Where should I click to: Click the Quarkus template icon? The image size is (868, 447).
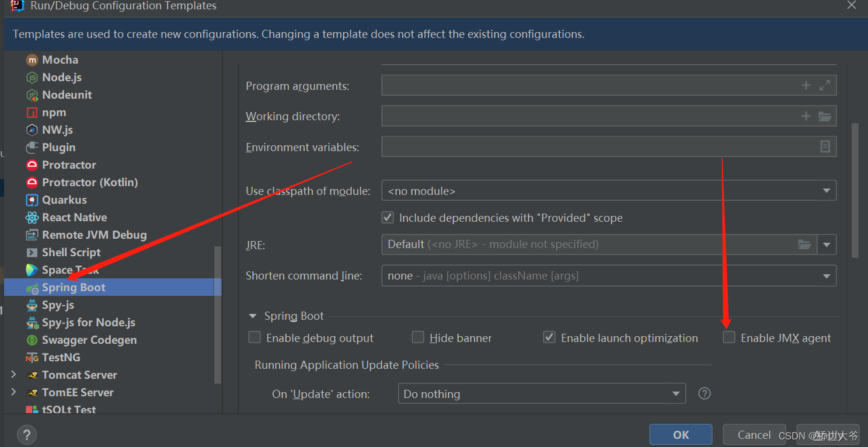[32, 200]
